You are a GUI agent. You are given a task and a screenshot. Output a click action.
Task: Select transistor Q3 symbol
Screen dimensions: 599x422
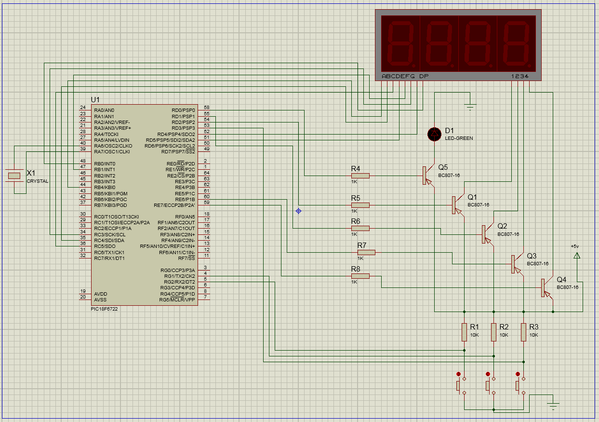(517, 264)
